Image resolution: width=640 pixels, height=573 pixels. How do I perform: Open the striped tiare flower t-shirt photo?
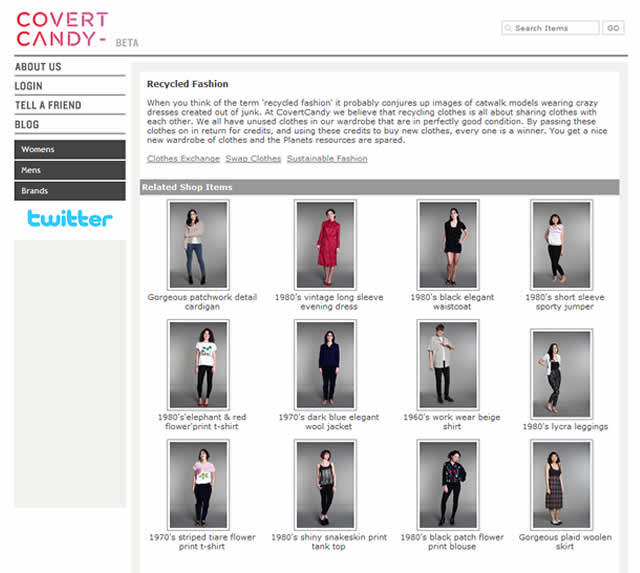(x=198, y=485)
